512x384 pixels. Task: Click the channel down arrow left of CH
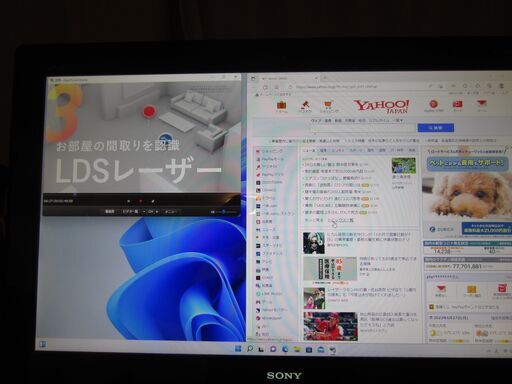tap(144, 211)
